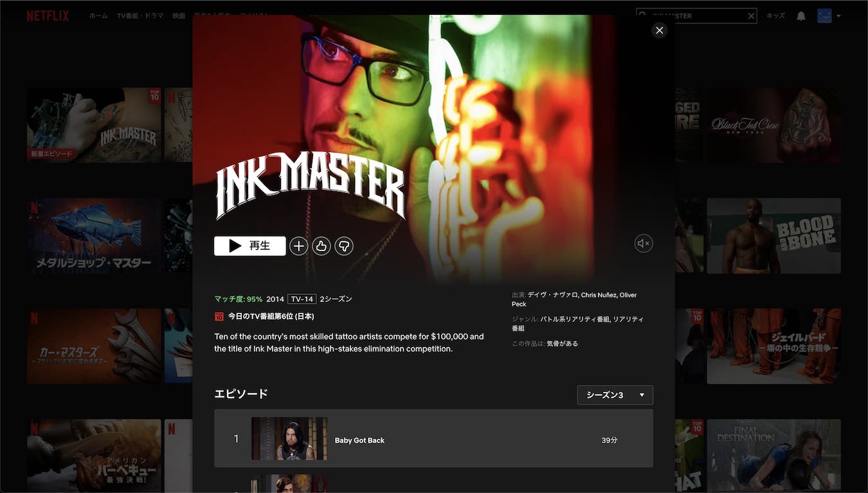Expand the profile menu chevron
Image resolution: width=868 pixels, height=493 pixels.
pos(838,15)
